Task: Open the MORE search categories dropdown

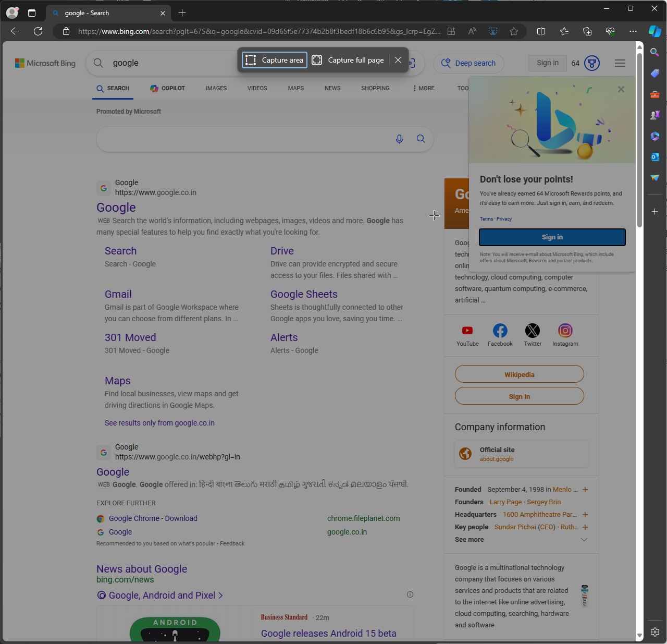Action: click(x=424, y=88)
